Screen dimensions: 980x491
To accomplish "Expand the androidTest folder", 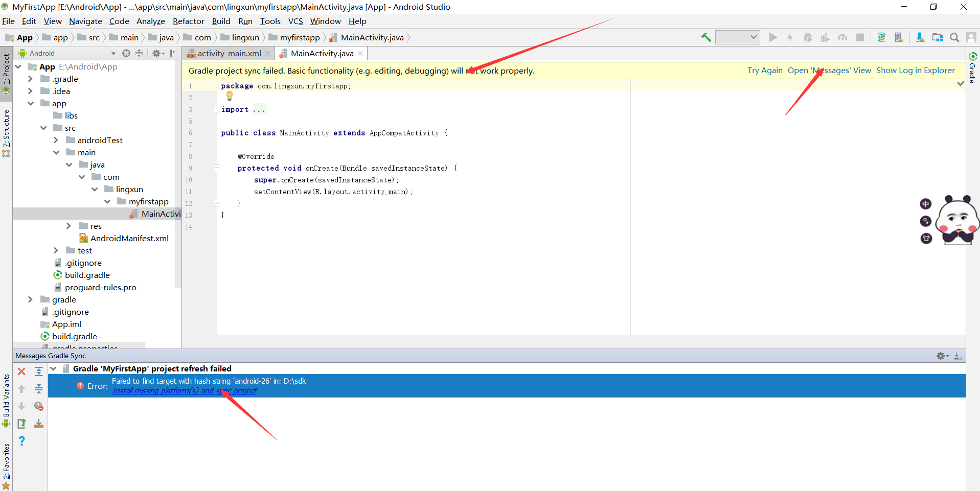I will [x=56, y=140].
